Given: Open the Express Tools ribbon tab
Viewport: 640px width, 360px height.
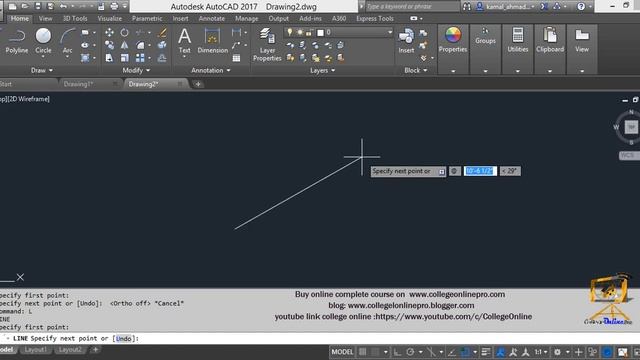Looking at the screenshot, I should (375, 18).
